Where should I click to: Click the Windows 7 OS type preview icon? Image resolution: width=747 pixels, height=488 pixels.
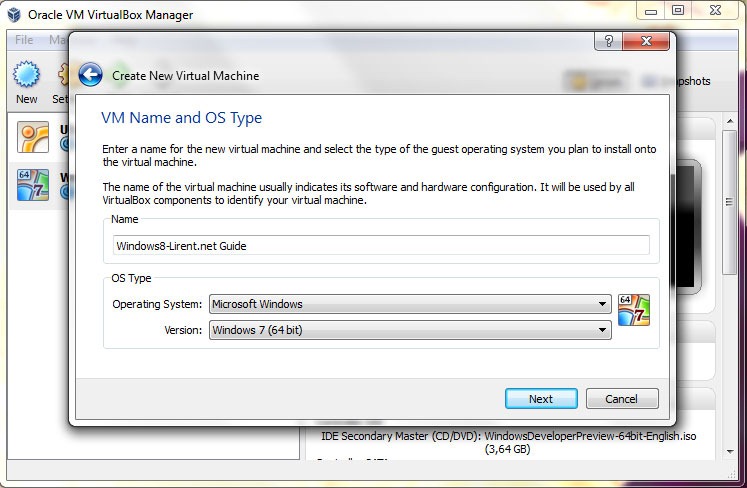coord(634,310)
